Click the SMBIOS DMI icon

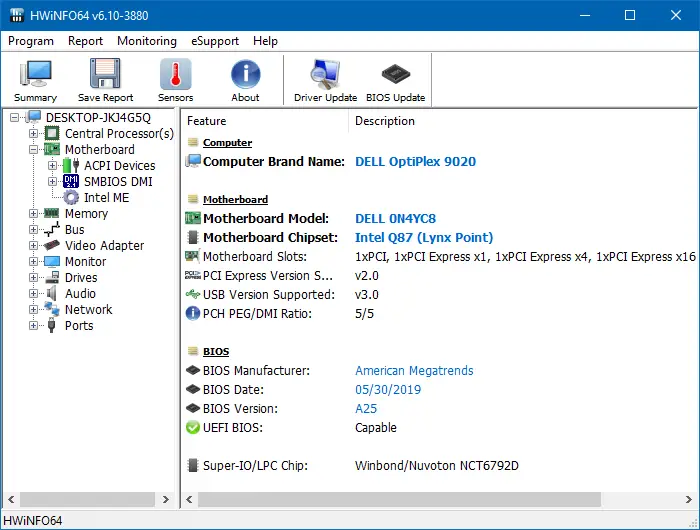(71, 181)
